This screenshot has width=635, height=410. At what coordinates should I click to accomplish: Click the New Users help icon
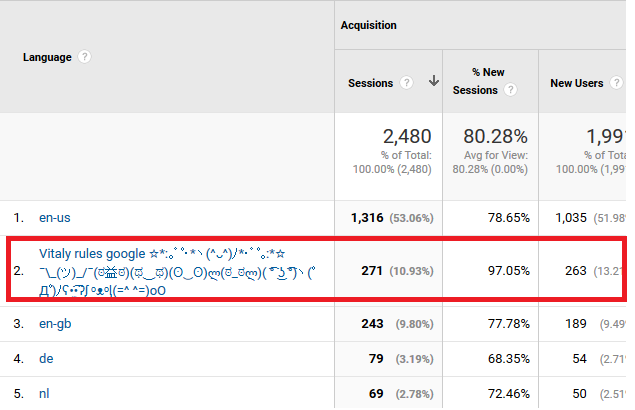point(617,83)
